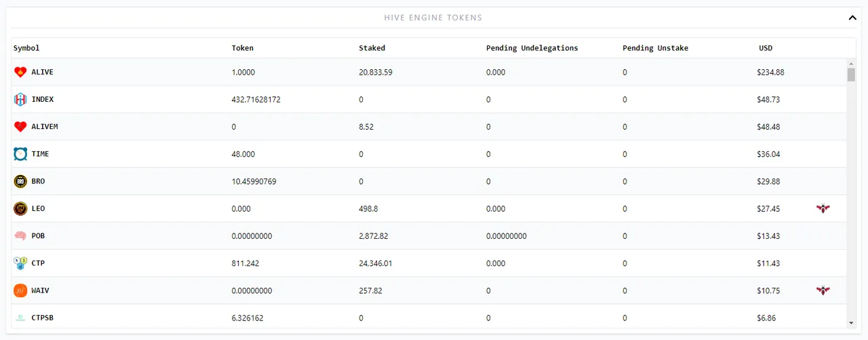Screen dimensions: 868x340
Task: Click TIME USD value $36.04
Action: point(769,154)
